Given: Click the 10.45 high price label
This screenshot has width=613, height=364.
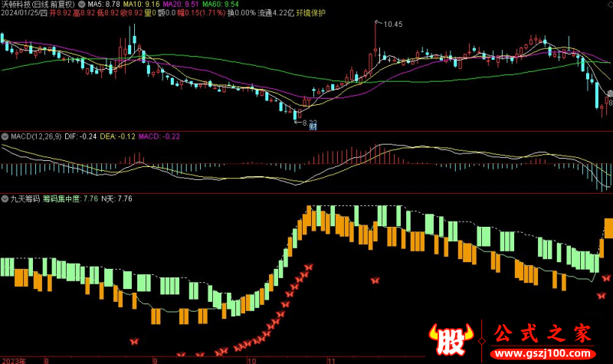Looking at the screenshot, I should pyautogui.click(x=392, y=25).
